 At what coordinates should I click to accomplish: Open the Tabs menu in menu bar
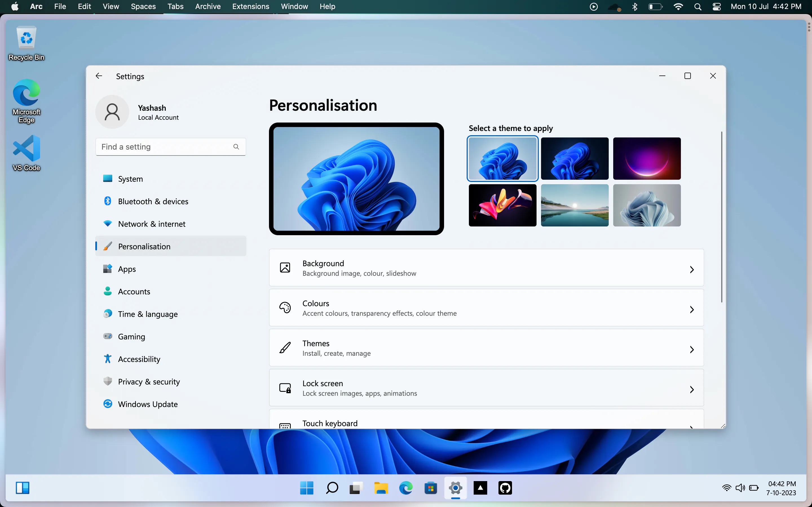[x=175, y=6]
